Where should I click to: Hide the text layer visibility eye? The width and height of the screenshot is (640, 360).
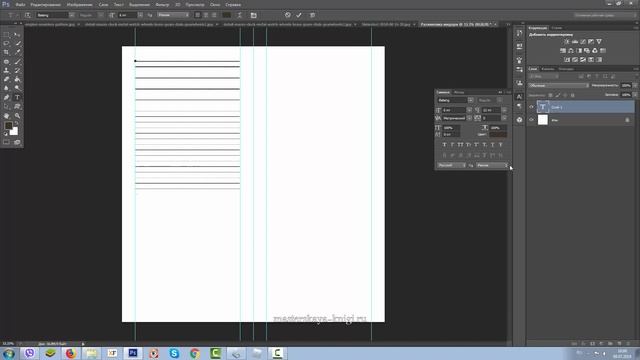pos(531,107)
